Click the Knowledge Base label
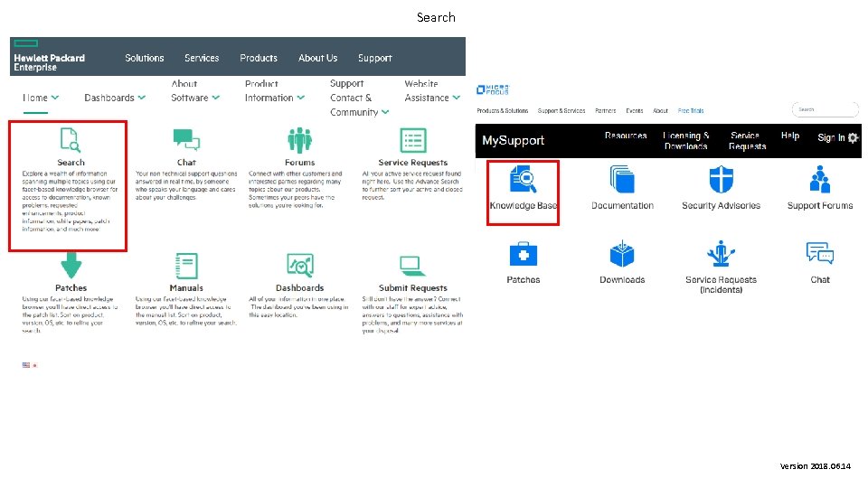Image resolution: width=868 pixels, height=488 pixels. point(524,206)
